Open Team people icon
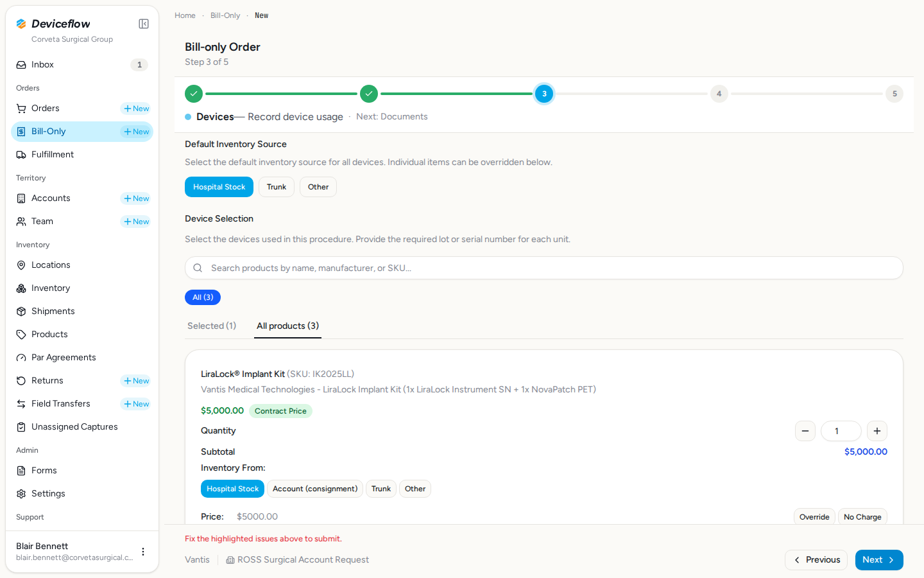Image resolution: width=924 pixels, height=578 pixels. click(x=21, y=222)
